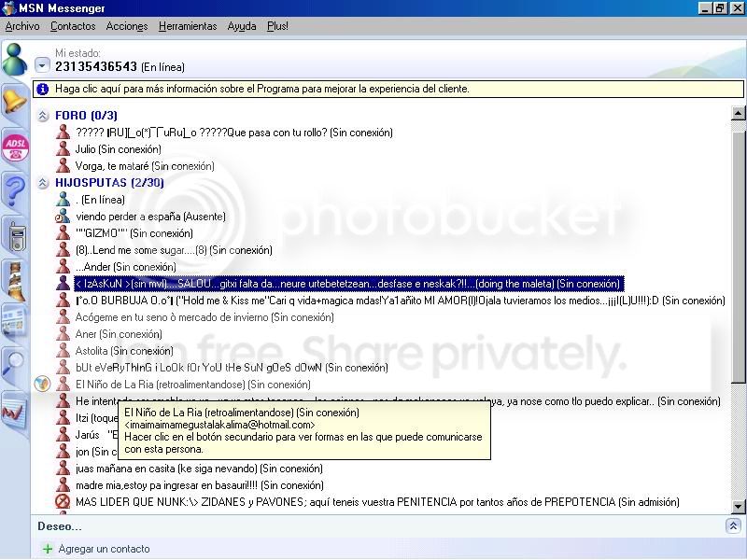747x560 pixels.
Task: Collapse the FORO group
Action: click(x=43, y=116)
